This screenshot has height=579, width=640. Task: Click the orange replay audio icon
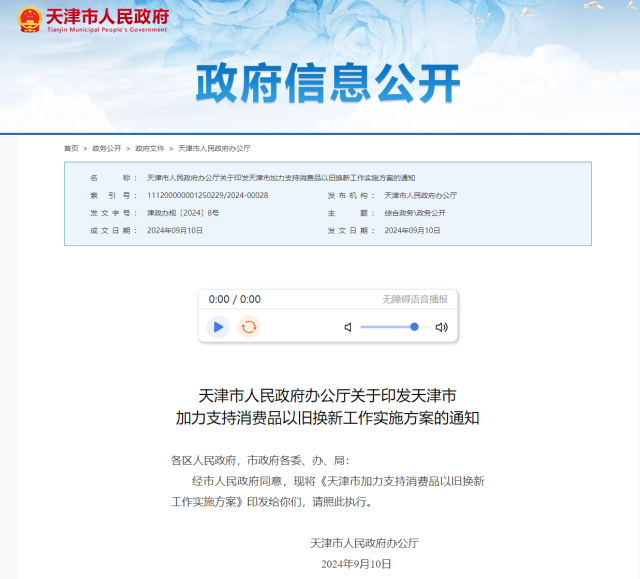point(249,327)
